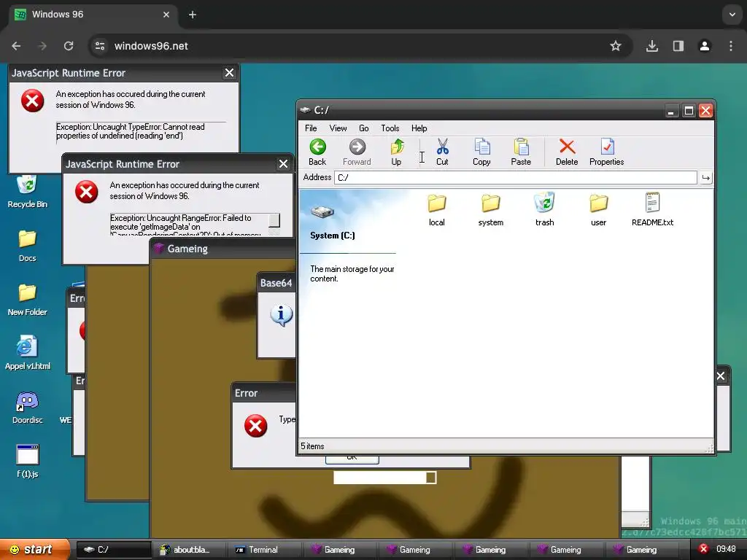Viewport: 747px width, 560px height.
Task: Select the Docs desktop folder
Action: point(27,246)
